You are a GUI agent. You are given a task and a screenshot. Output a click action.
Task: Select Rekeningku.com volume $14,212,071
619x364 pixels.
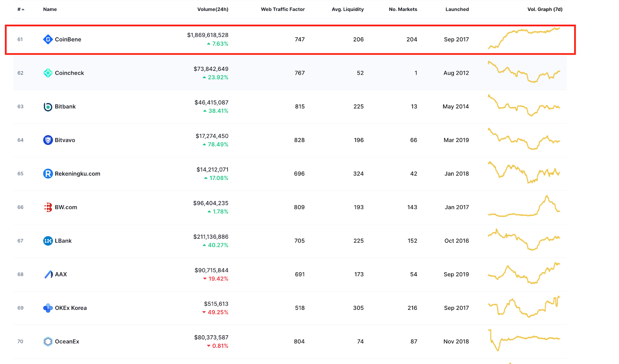tap(212, 170)
